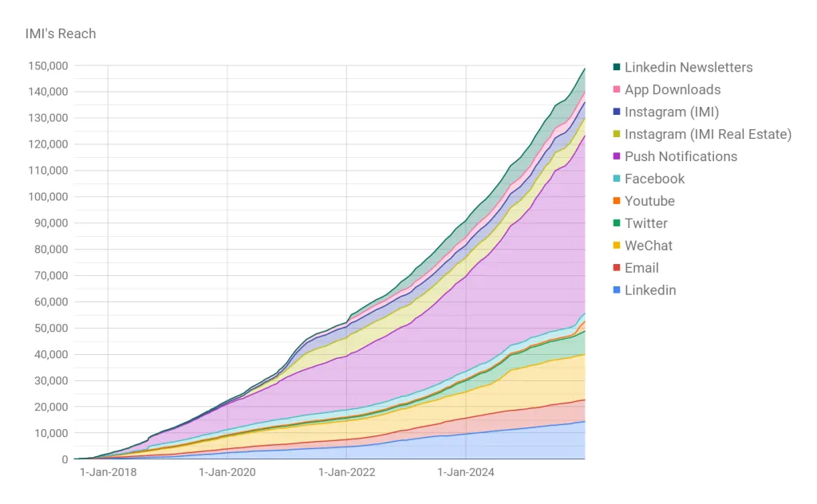The width and height of the screenshot is (817, 504).
Task: Click the orange Youtube legend swatch
Action: 617,202
